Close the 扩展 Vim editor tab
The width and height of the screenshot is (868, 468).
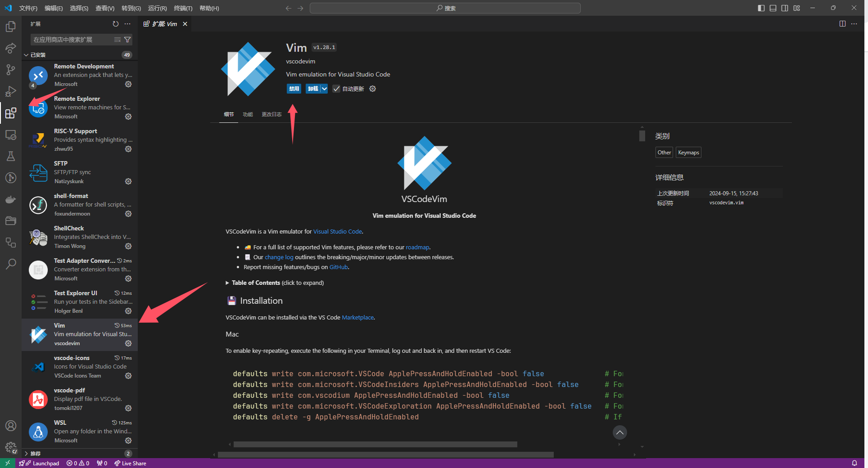point(185,24)
